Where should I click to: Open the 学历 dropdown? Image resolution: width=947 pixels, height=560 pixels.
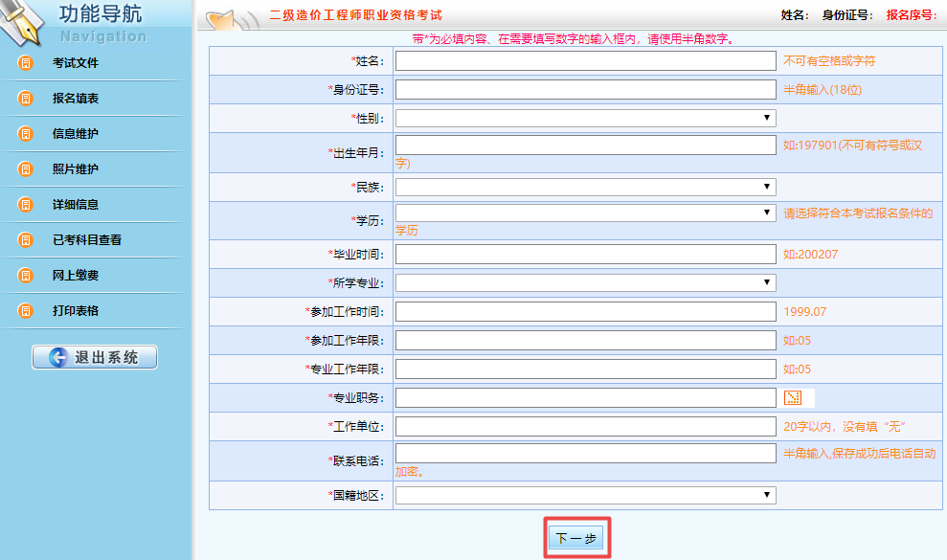(x=585, y=213)
